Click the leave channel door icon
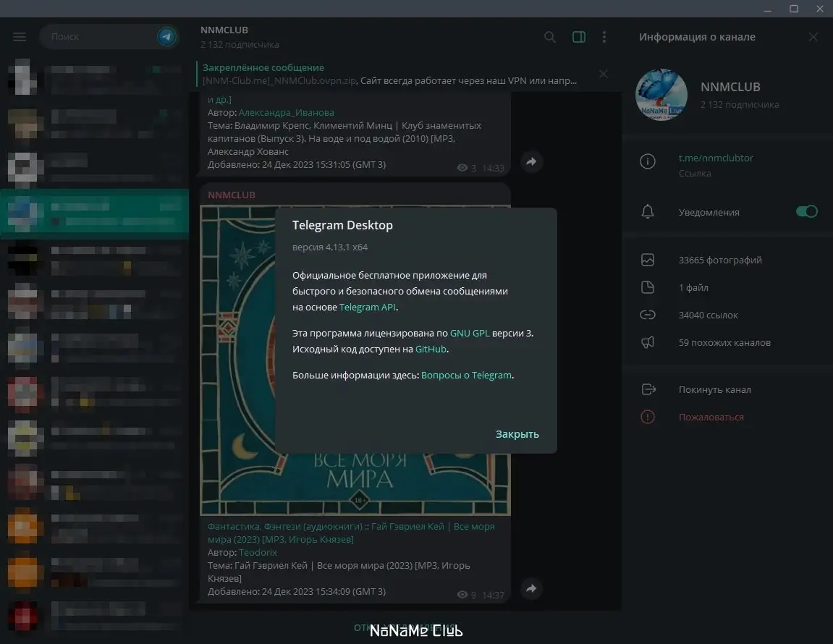The image size is (833, 644). (x=648, y=389)
